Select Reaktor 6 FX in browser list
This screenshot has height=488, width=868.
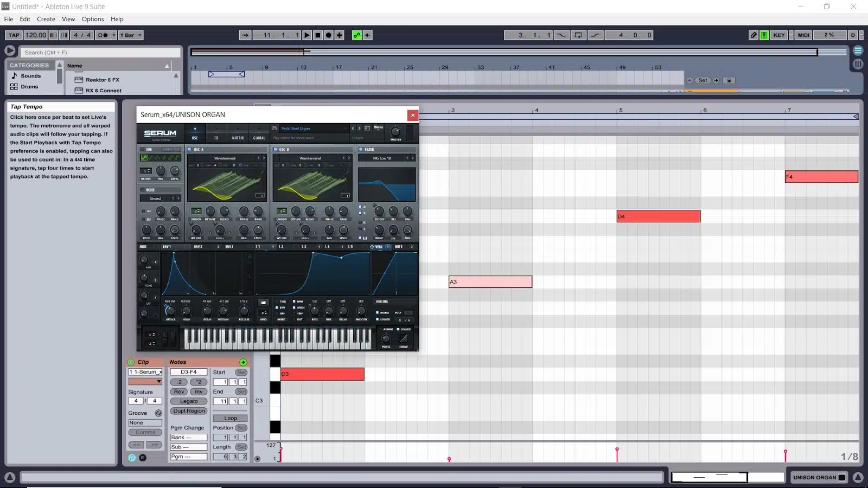coord(102,80)
